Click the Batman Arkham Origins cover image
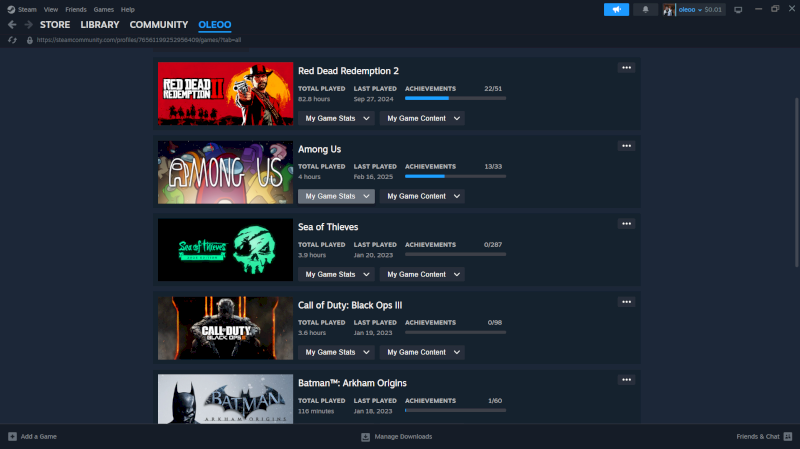This screenshot has height=449, width=800. [226, 399]
